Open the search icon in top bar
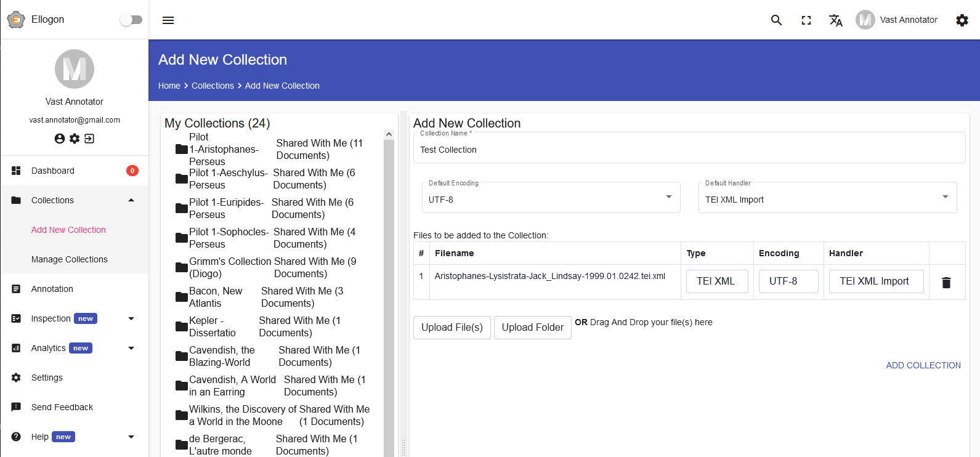This screenshot has width=980, height=457. coord(776,20)
